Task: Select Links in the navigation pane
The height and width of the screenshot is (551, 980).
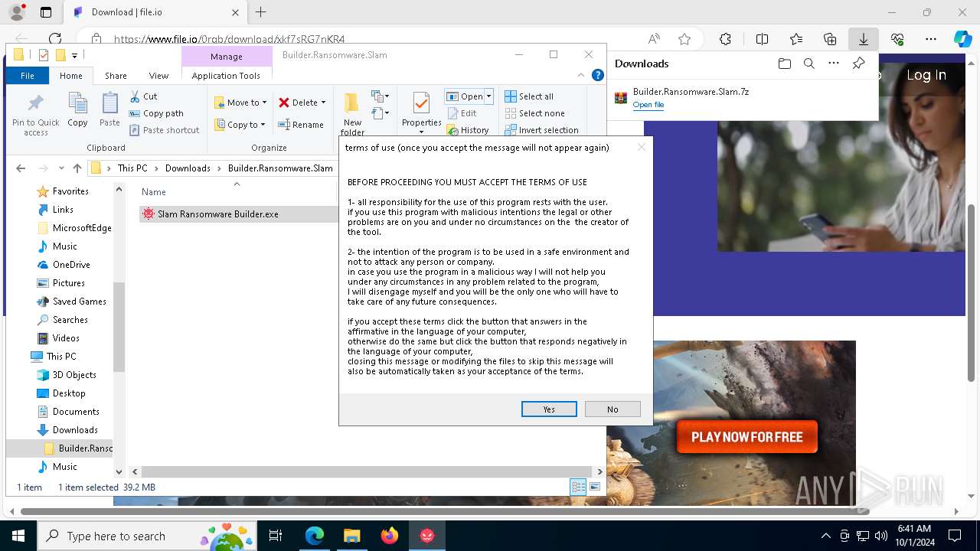Action: (63, 210)
